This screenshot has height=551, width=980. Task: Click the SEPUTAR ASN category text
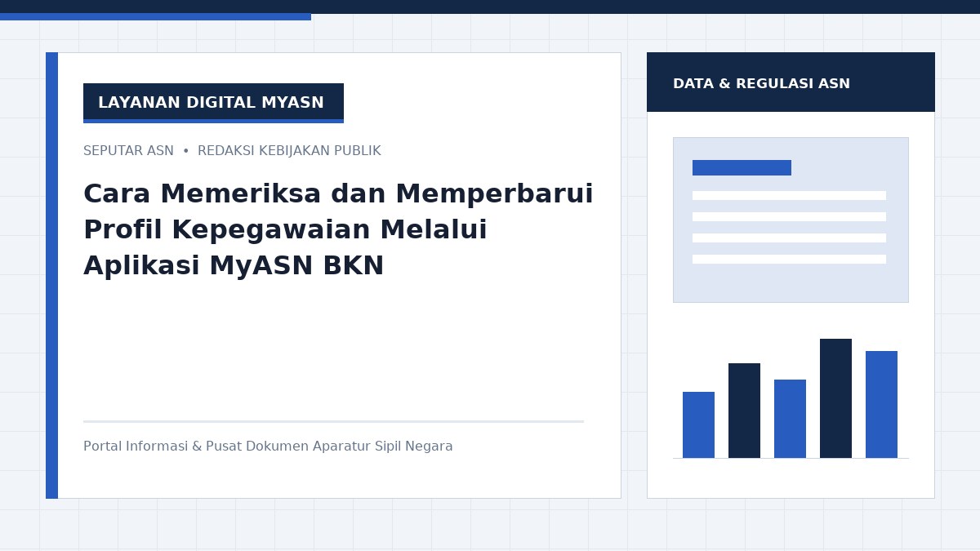(128, 151)
